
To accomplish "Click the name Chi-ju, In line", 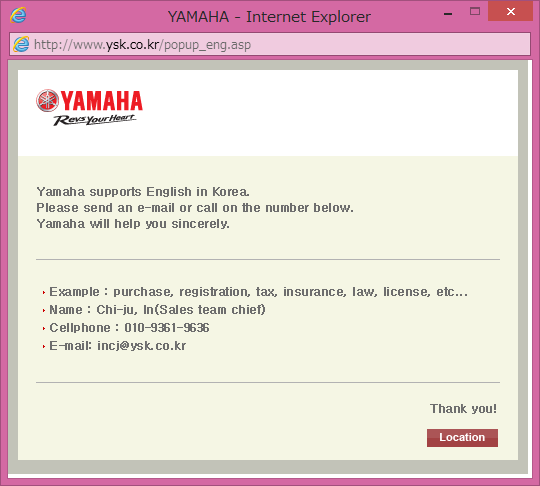I will (157, 310).
